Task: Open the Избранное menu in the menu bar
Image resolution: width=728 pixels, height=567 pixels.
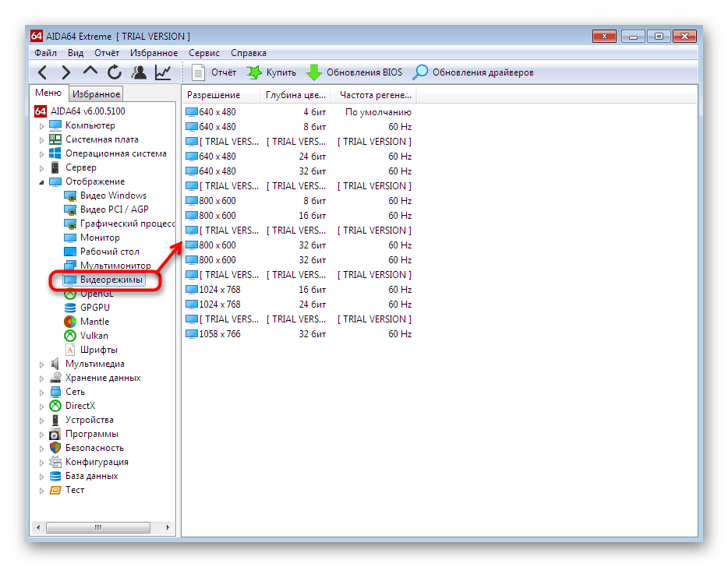Action: (154, 53)
